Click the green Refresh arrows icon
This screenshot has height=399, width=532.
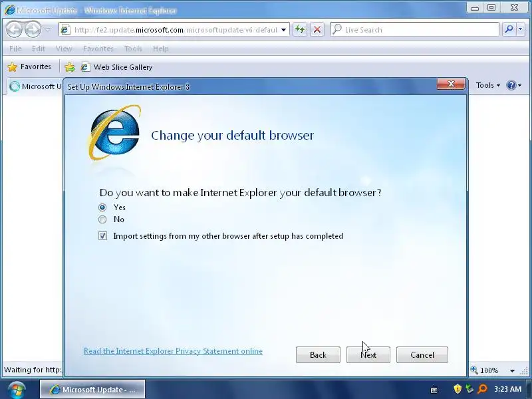click(300, 29)
